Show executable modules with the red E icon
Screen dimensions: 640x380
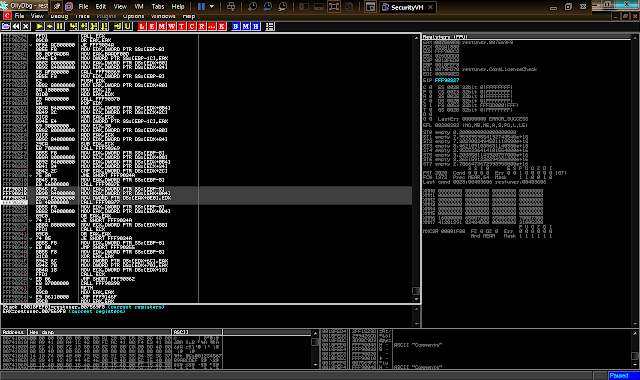[x=152, y=26]
